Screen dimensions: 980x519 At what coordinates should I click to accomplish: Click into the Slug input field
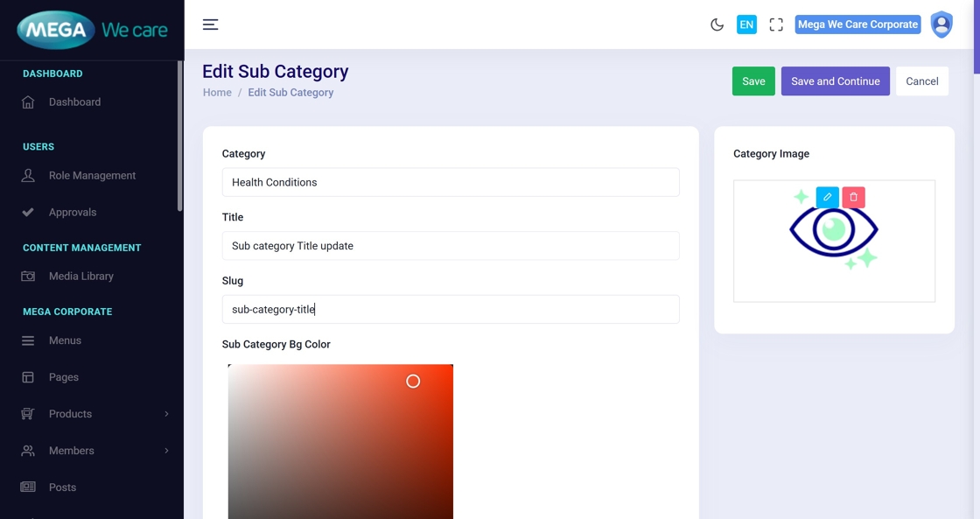(450, 309)
